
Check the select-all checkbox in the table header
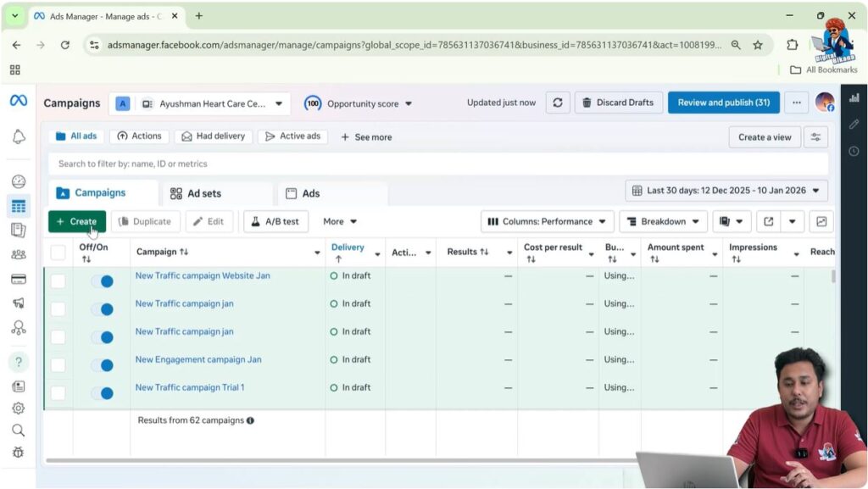pos(58,252)
